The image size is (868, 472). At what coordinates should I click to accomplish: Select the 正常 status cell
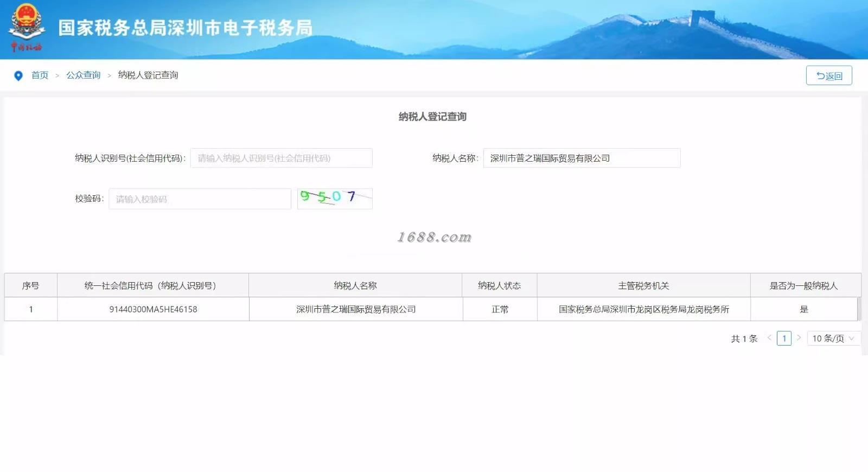[500, 309]
